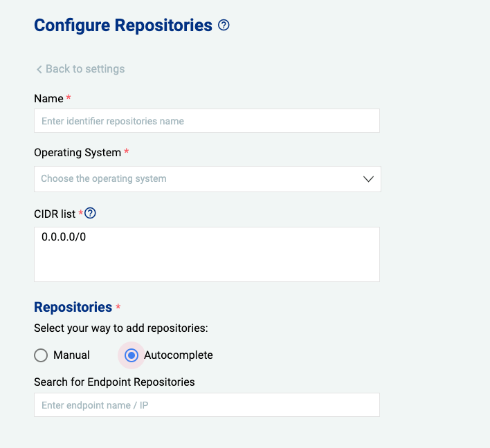Click the Manual option label
The image size is (490, 448).
(71, 355)
